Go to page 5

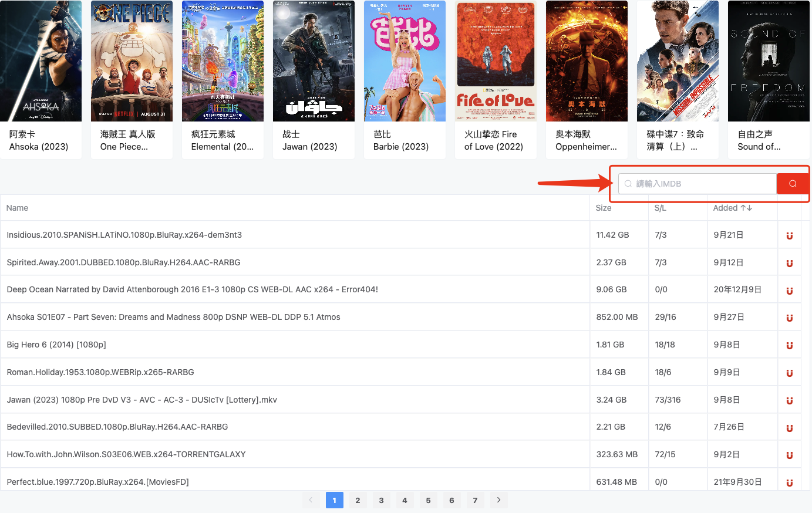point(428,500)
